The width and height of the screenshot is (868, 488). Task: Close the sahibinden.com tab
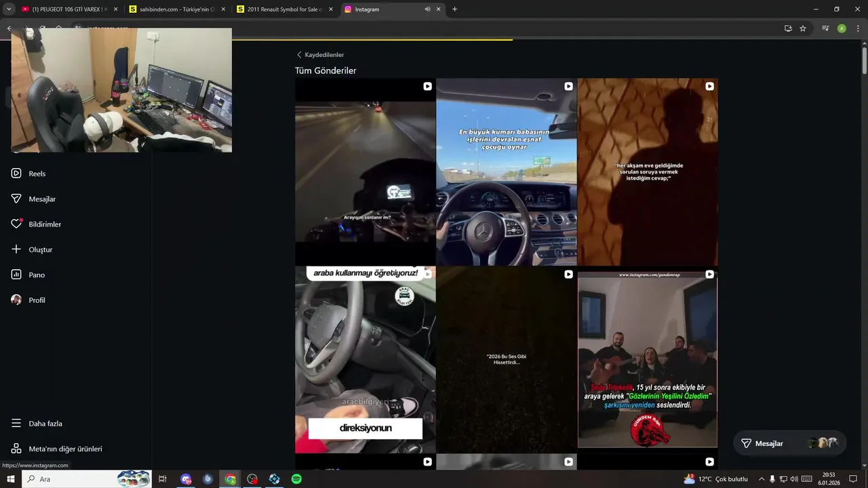[x=223, y=9]
